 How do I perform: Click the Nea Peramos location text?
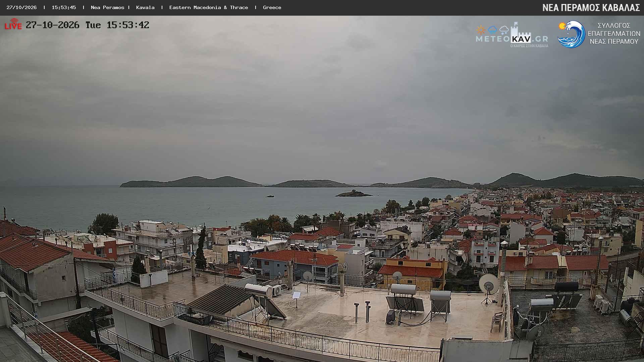click(x=107, y=7)
